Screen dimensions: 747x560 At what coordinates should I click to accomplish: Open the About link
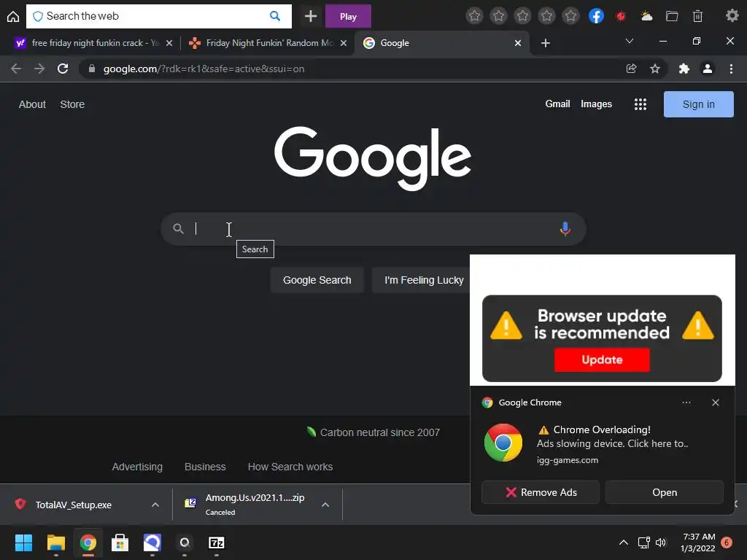coord(32,104)
